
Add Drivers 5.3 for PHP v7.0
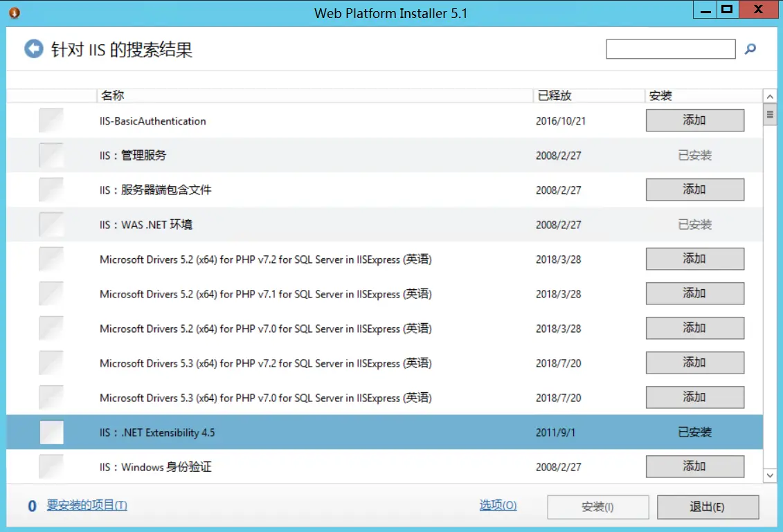point(694,397)
